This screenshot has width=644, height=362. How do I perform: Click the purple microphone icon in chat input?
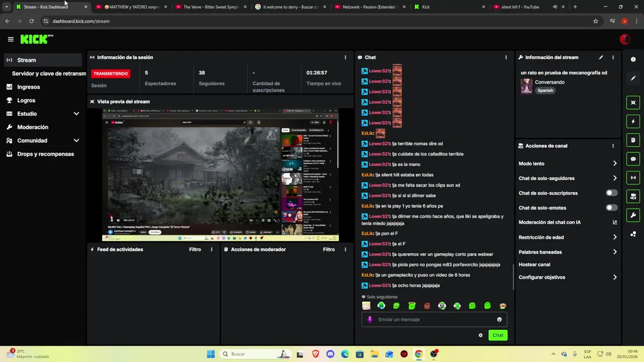(x=370, y=319)
